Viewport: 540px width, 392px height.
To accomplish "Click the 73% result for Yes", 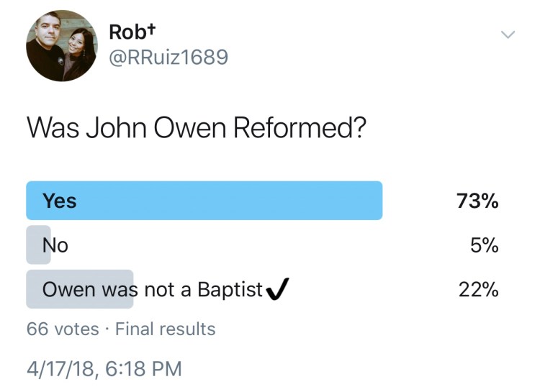I will [x=477, y=201].
